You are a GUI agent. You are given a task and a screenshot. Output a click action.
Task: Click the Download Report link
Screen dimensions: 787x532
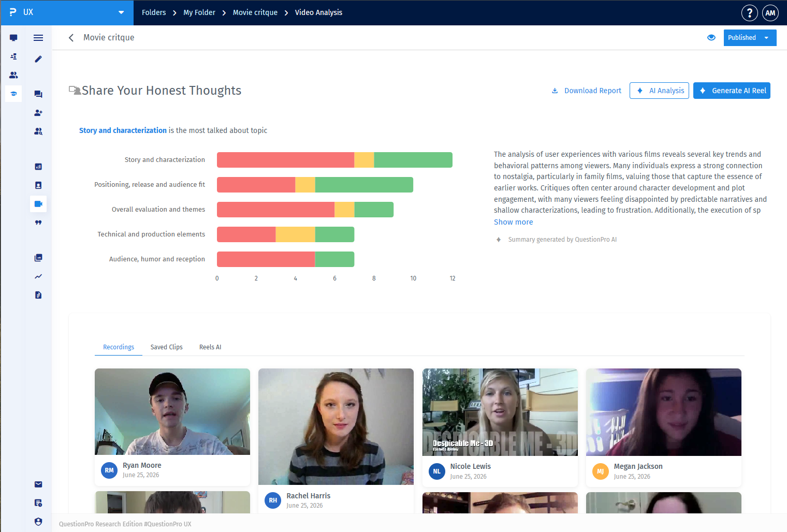587,91
